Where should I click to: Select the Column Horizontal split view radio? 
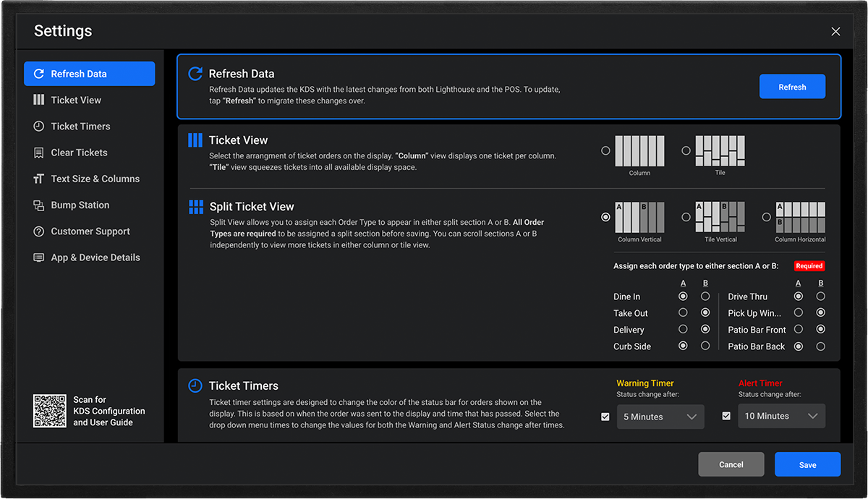767,217
